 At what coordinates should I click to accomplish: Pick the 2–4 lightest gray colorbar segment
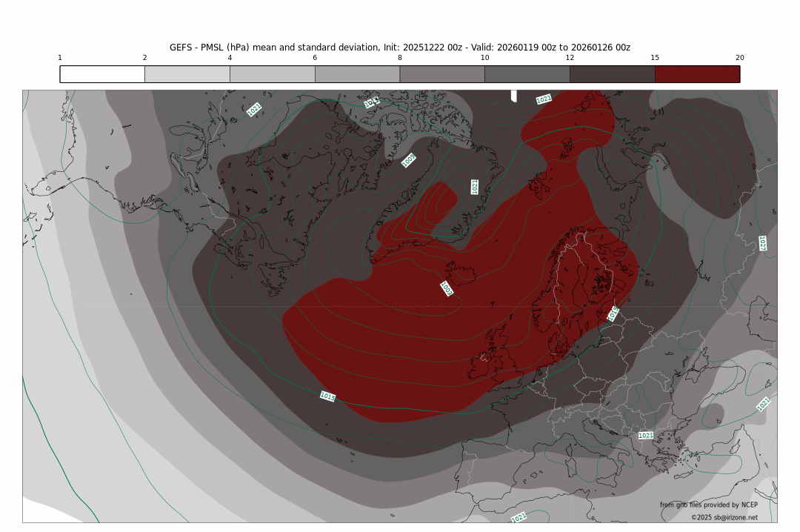point(187,74)
